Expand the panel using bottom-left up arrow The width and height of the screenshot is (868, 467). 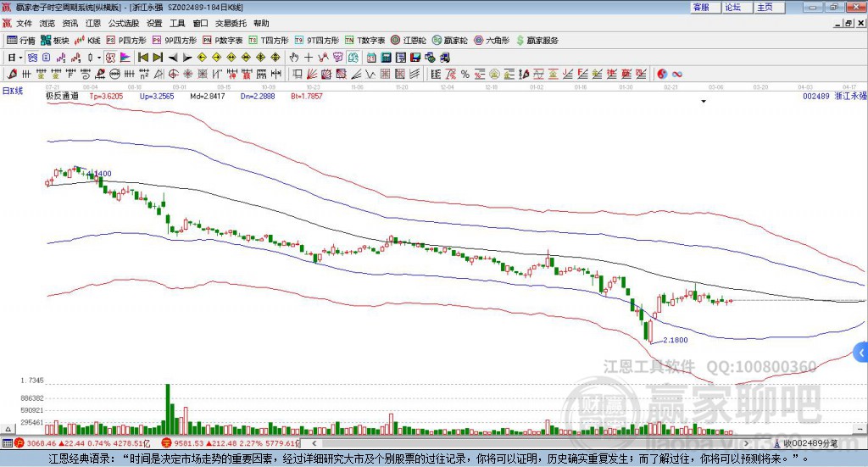pos(8,429)
